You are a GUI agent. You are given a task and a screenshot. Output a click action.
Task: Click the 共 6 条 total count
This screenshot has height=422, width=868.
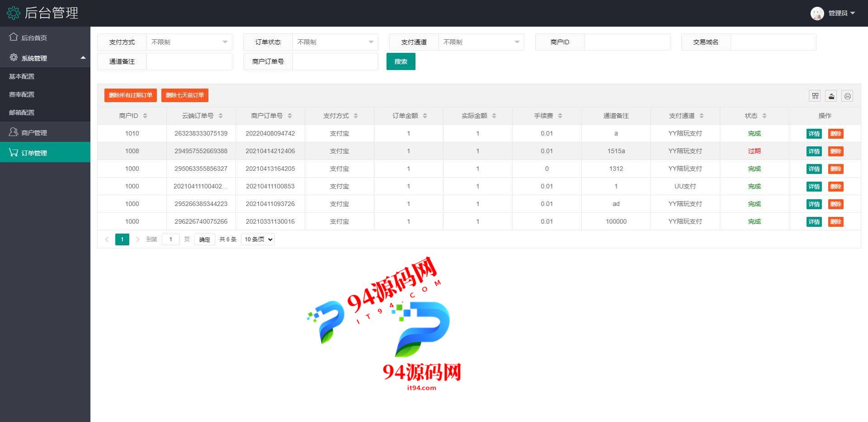(228, 239)
